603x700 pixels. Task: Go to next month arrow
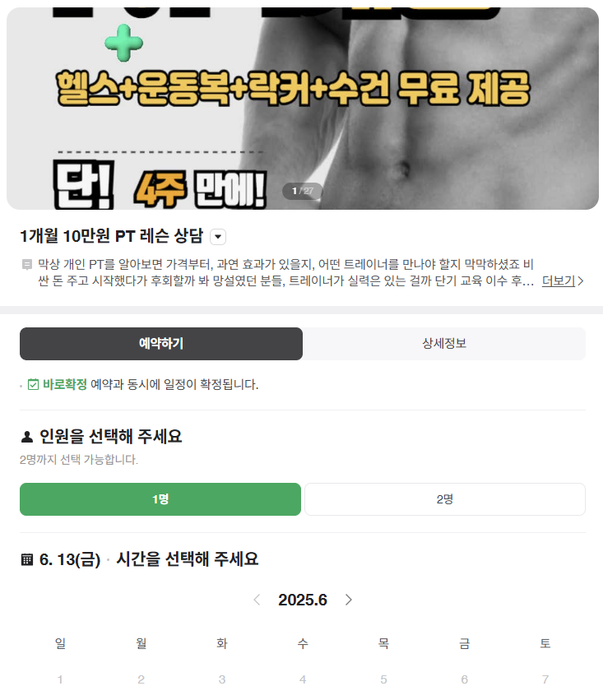click(x=349, y=600)
